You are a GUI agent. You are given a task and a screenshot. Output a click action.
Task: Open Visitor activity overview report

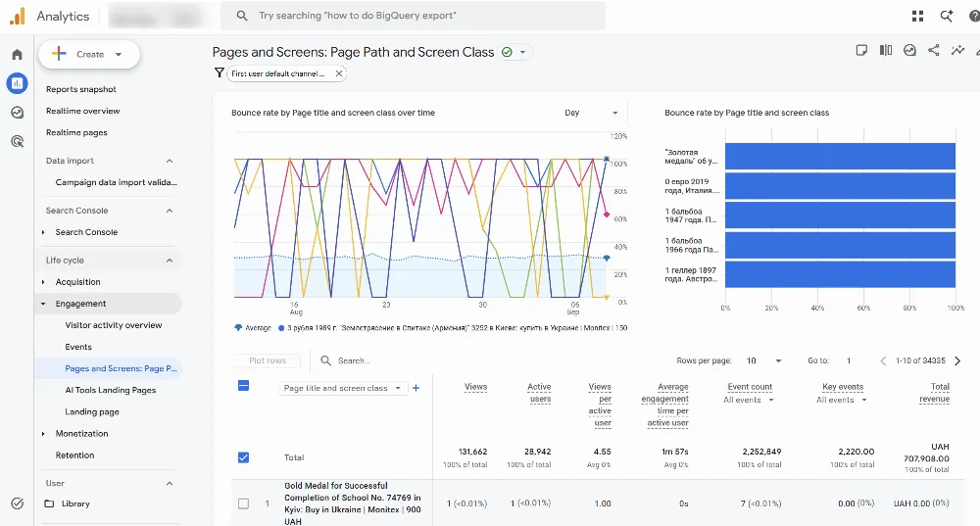(114, 325)
